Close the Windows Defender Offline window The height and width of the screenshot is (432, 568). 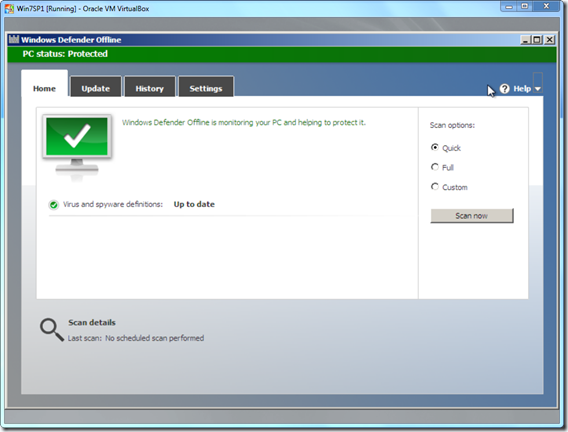(x=550, y=39)
